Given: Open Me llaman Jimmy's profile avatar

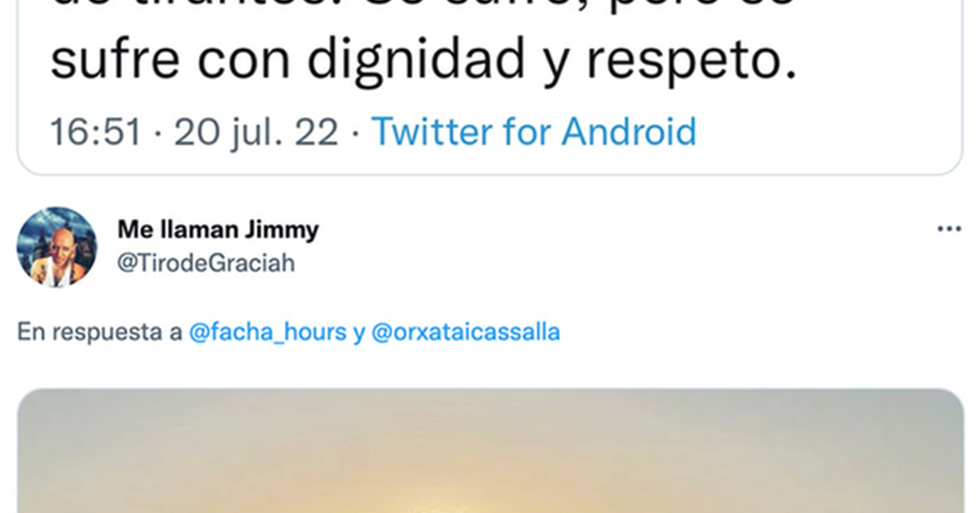Looking at the screenshot, I should tap(57, 247).
